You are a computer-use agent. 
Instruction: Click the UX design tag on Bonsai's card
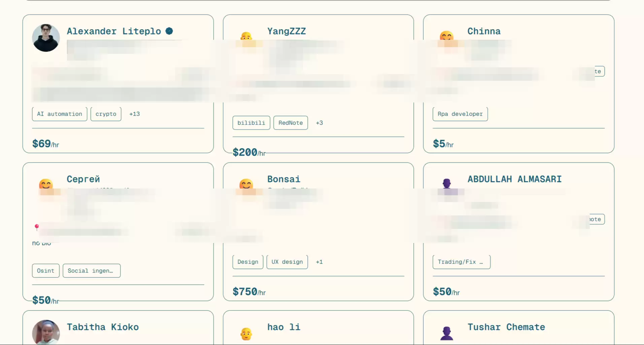[x=287, y=262]
